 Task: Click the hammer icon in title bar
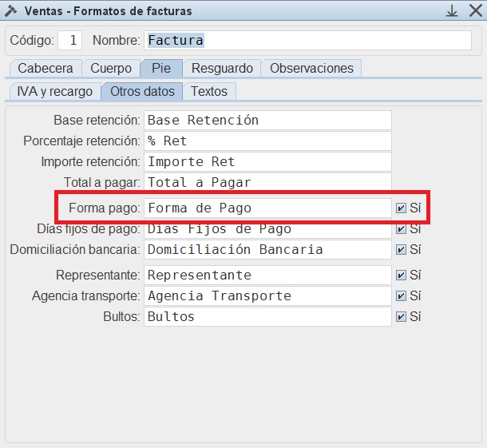pos(12,11)
